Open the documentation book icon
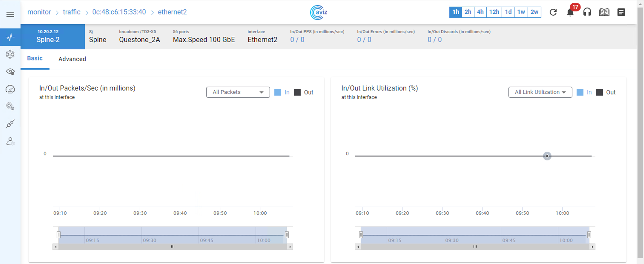644x264 pixels. [x=604, y=12]
